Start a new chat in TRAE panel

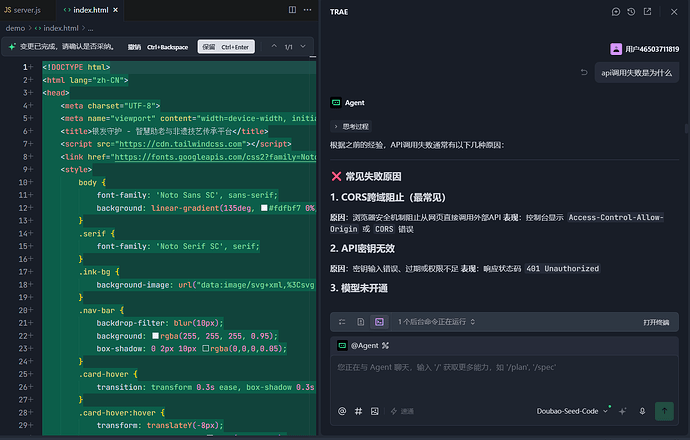coord(616,12)
